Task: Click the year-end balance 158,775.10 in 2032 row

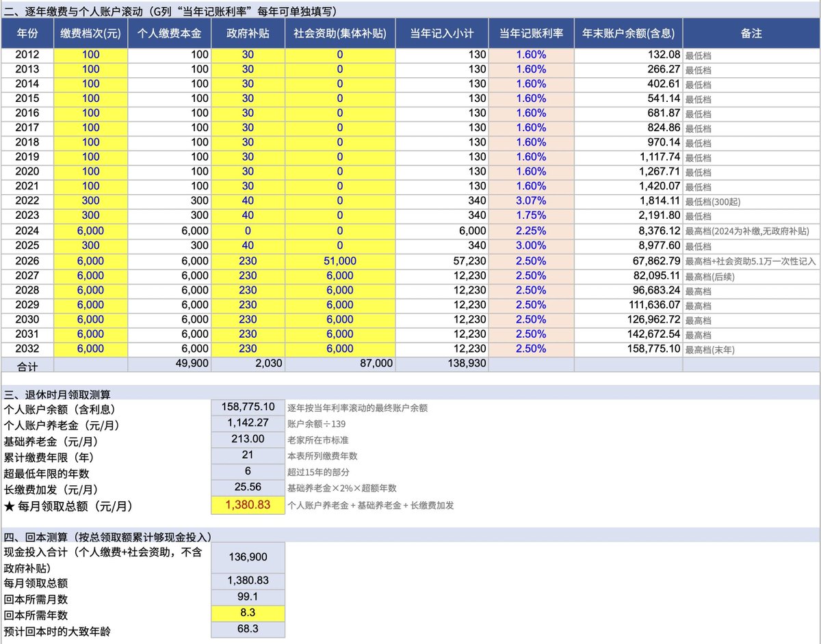Action: tap(628, 348)
